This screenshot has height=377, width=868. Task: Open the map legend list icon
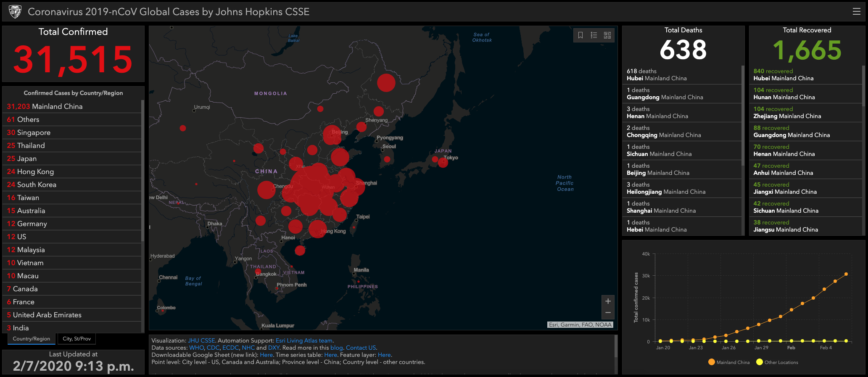pyautogui.click(x=594, y=35)
